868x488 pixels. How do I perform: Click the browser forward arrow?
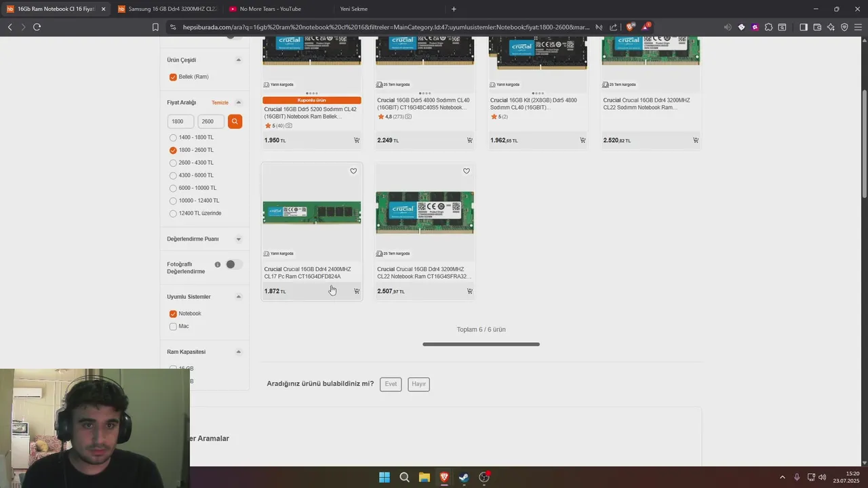(x=23, y=27)
